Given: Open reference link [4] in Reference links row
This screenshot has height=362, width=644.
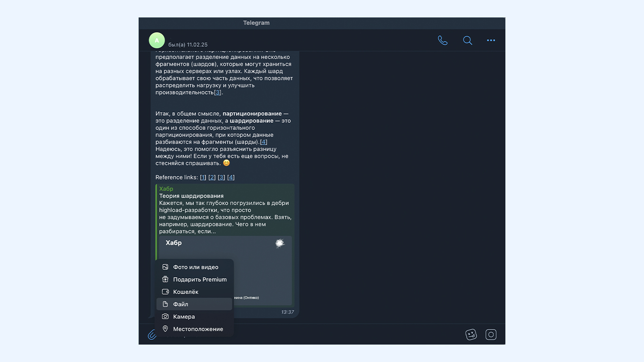Looking at the screenshot, I should (x=231, y=177).
